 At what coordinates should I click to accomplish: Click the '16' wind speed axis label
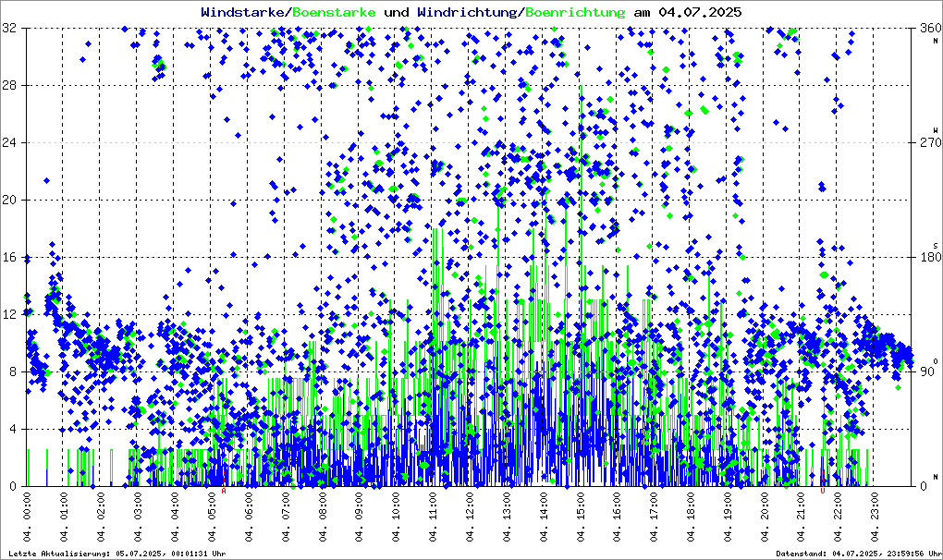coord(9,257)
